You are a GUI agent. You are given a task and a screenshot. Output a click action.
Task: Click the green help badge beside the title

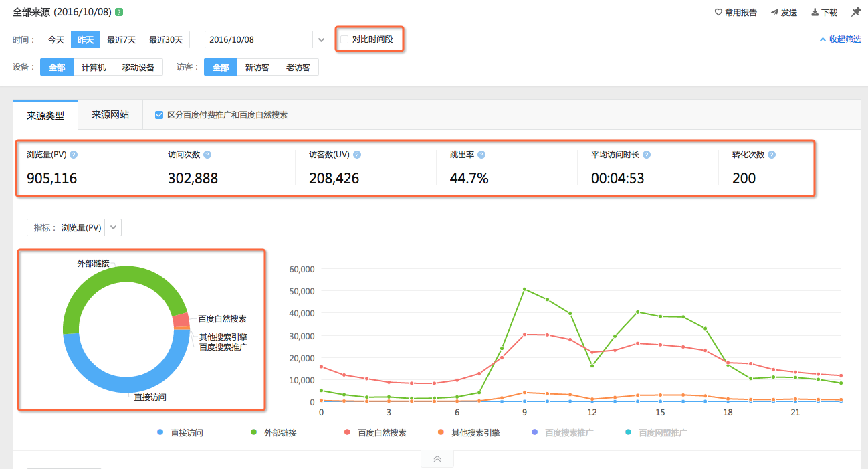(x=119, y=12)
